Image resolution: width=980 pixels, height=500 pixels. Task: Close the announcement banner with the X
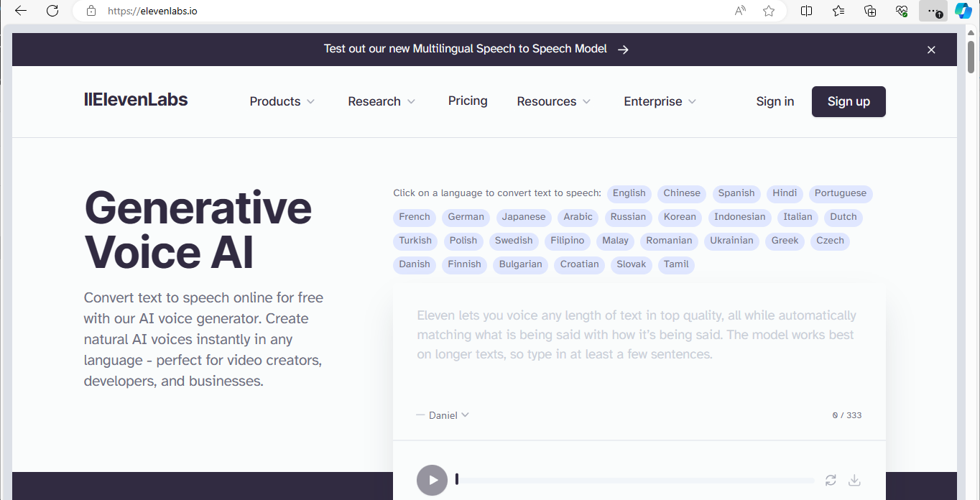pos(931,50)
